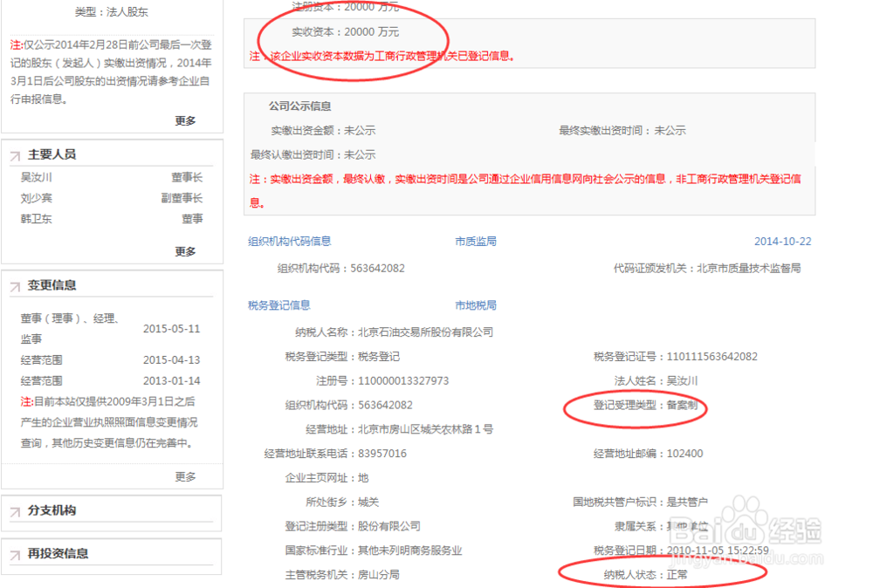
Task: Open 组织机构代码信息 section link
Action: (289, 241)
